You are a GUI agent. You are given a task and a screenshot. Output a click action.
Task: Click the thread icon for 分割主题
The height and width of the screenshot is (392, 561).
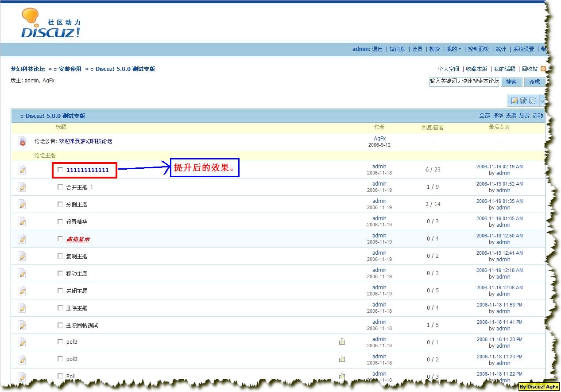pos(22,204)
